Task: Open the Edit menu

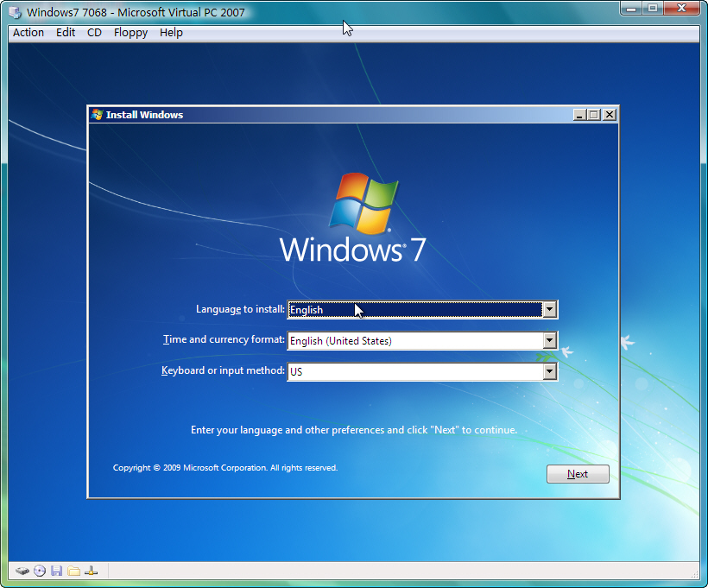Action: (x=66, y=33)
